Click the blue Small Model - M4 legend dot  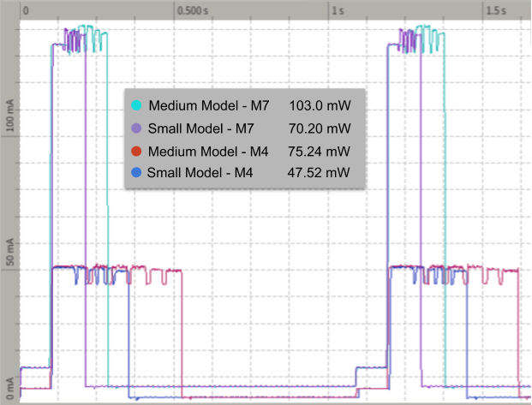click(x=136, y=173)
